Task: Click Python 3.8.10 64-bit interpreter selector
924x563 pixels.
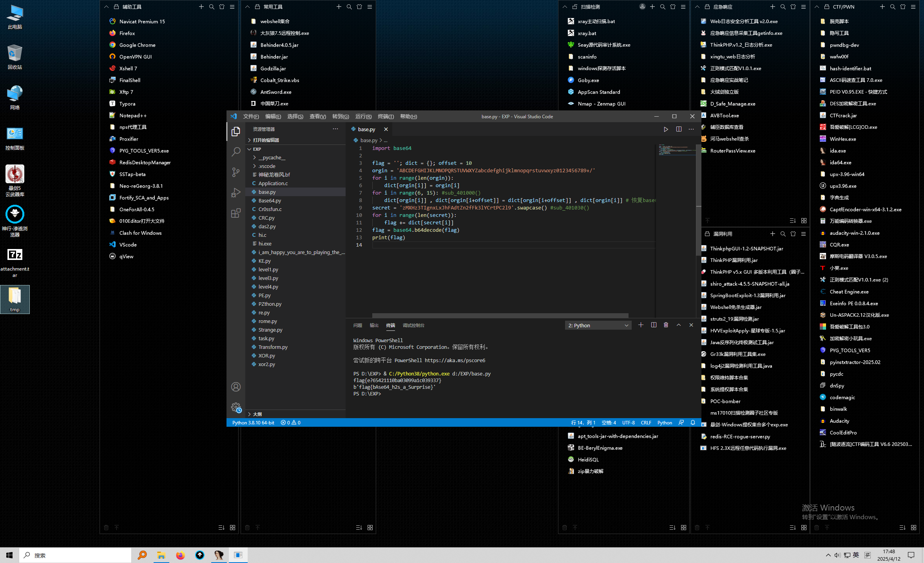Action: pos(253,422)
